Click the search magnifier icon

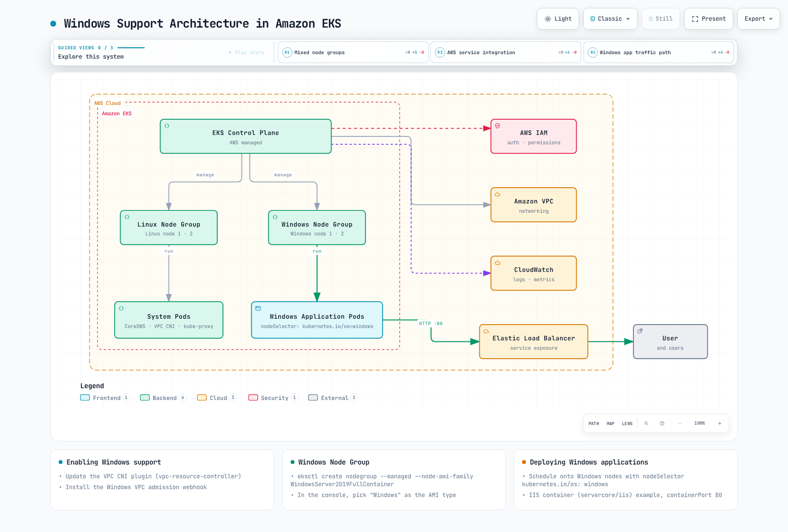(x=646, y=424)
